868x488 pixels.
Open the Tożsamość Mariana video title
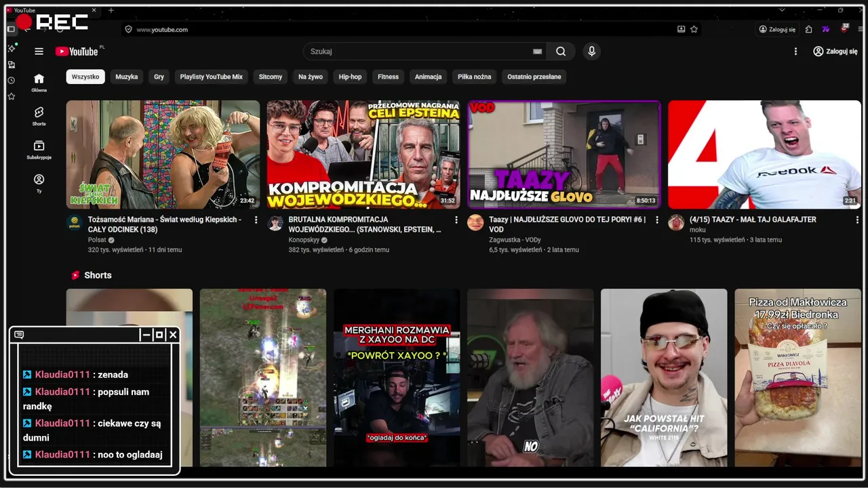[164, 224]
